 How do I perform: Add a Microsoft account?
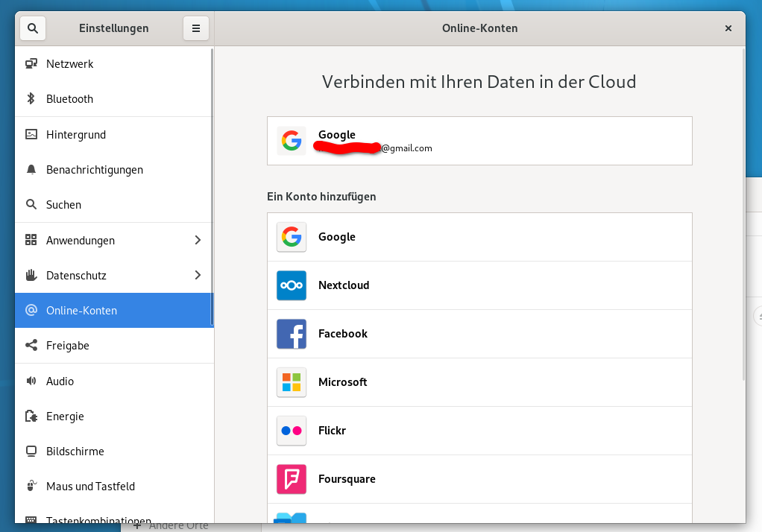[x=479, y=382]
